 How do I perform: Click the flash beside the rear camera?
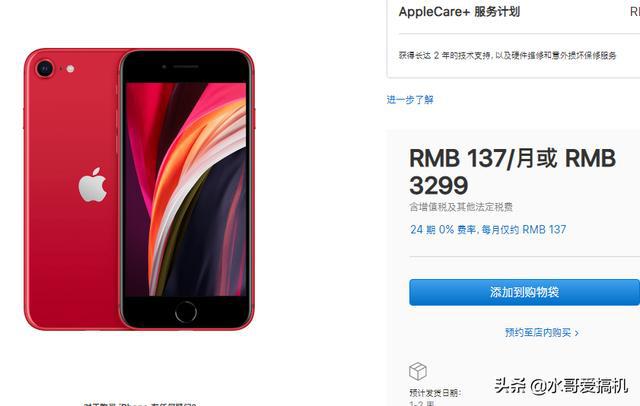(x=70, y=69)
